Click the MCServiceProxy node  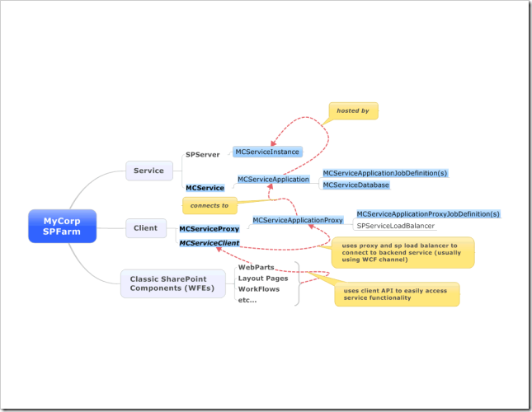(210, 229)
